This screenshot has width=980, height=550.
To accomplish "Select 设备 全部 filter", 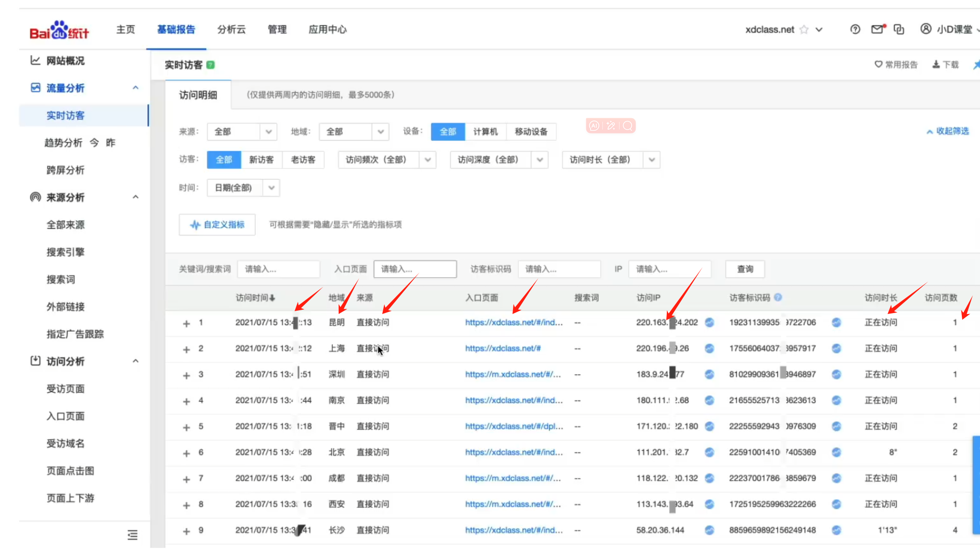I will (448, 132).
